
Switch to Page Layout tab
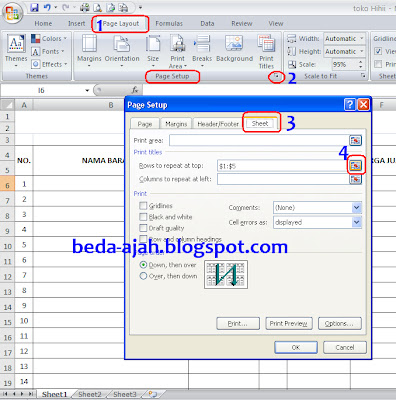pyautogui.click(x=121, y=24)
